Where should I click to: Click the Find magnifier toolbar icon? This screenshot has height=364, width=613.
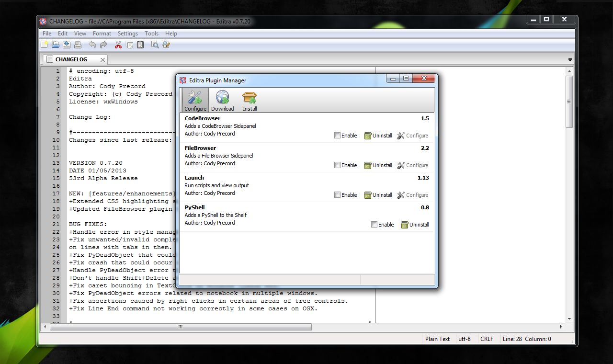[x=155, y=45]
